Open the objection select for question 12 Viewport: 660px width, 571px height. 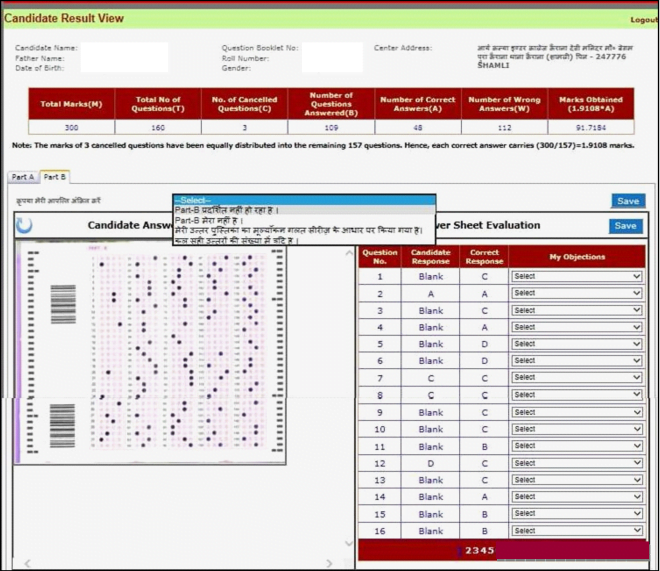[x=576, y=463]
